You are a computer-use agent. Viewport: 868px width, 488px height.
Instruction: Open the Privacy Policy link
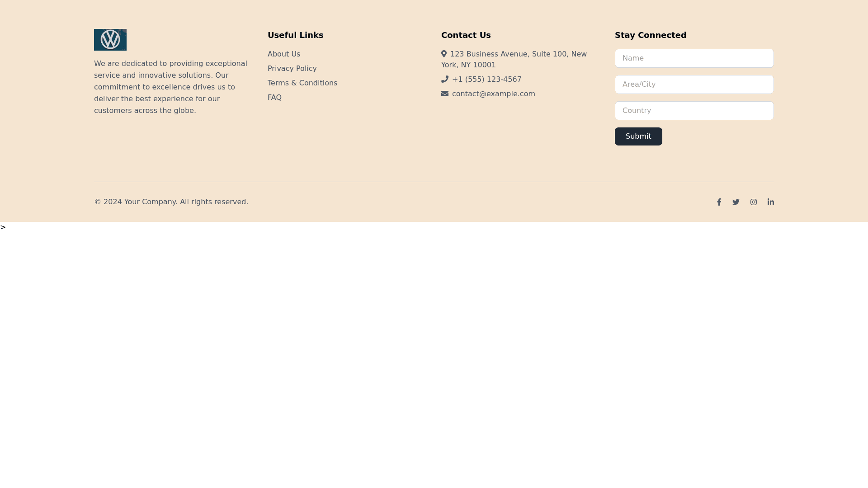point(292,69)
